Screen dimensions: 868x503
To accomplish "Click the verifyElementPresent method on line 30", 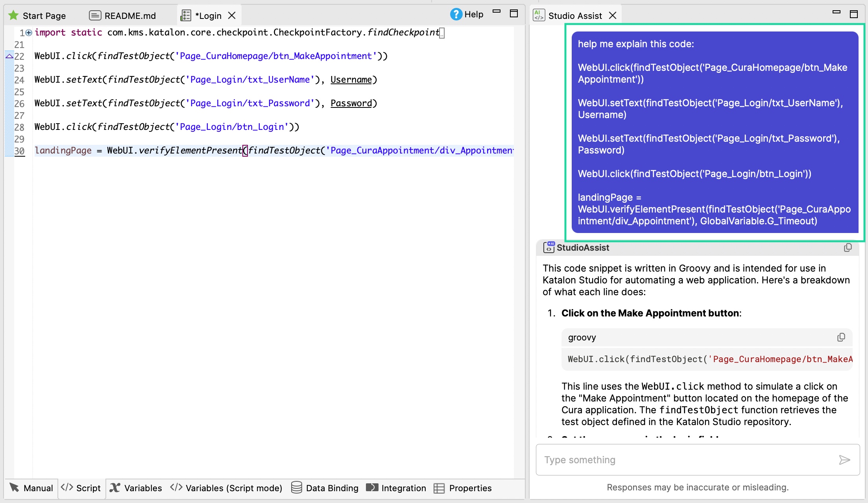I will [190, 151].
